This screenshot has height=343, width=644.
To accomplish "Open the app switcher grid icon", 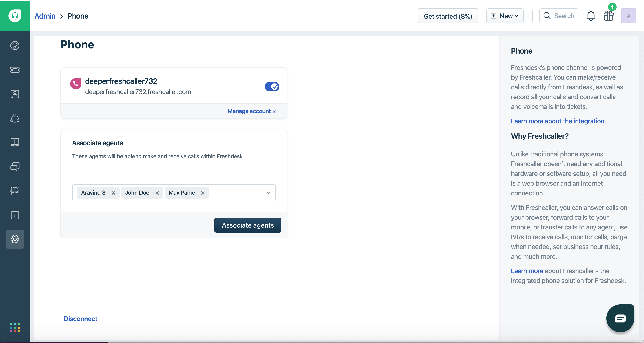I will pos(15,327).
